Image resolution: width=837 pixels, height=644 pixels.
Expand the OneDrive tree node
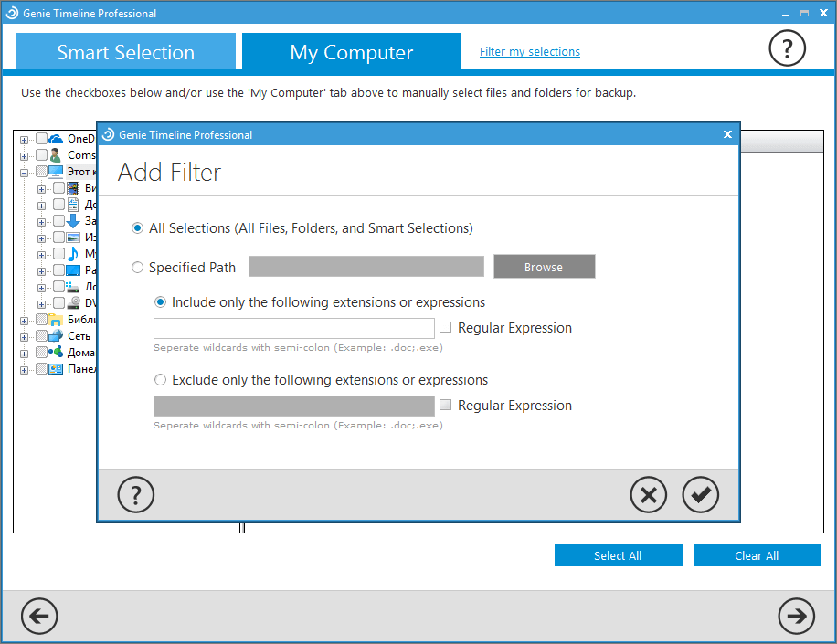click(24, 140)
